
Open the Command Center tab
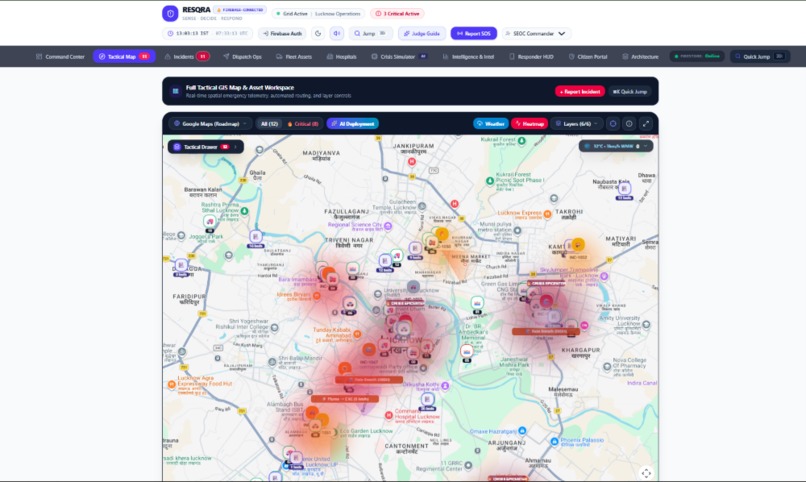[x=60, y=57]
